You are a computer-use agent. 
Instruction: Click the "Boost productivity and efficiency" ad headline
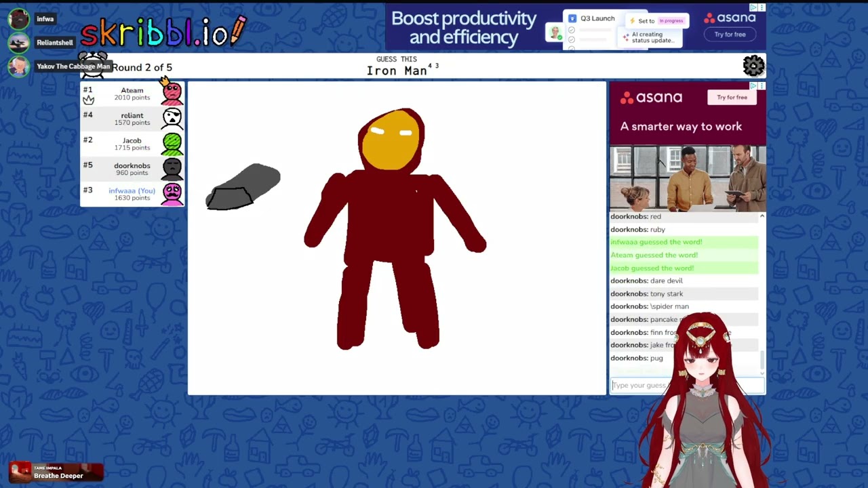[464, 28]
